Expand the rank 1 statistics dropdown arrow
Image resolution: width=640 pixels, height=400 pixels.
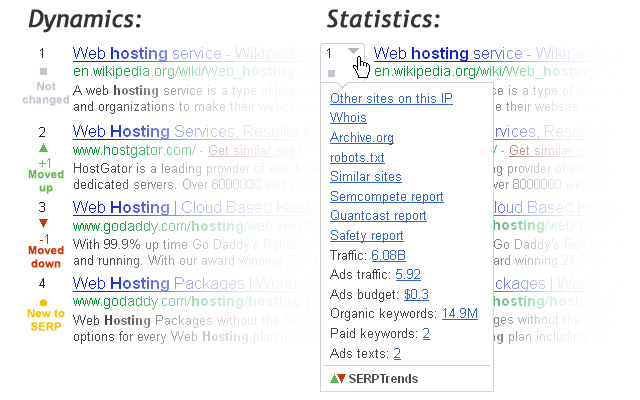pyautogui.click(x=353, y=52)
